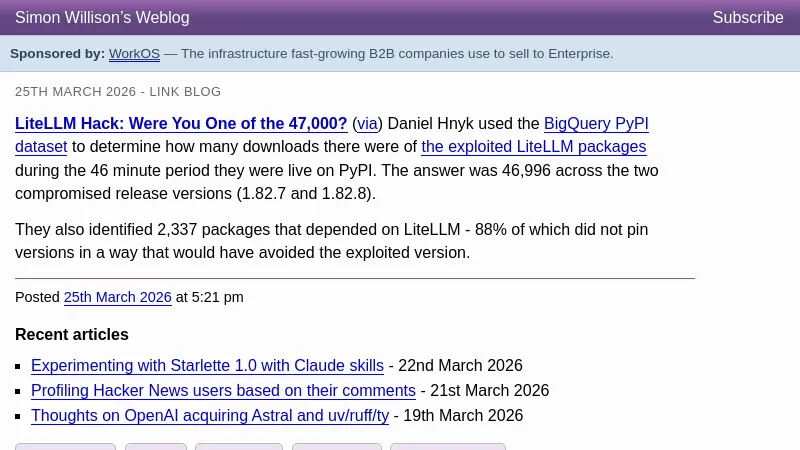Click the "Recent articles" heading
800x450 pixels.
[72, 335]
